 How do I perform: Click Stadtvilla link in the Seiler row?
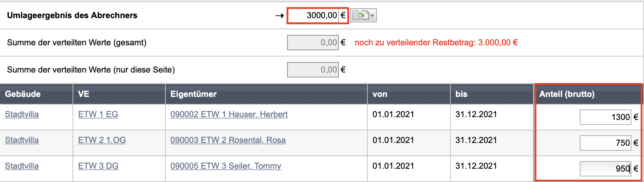pyautogui.click(x=22, y=166)
